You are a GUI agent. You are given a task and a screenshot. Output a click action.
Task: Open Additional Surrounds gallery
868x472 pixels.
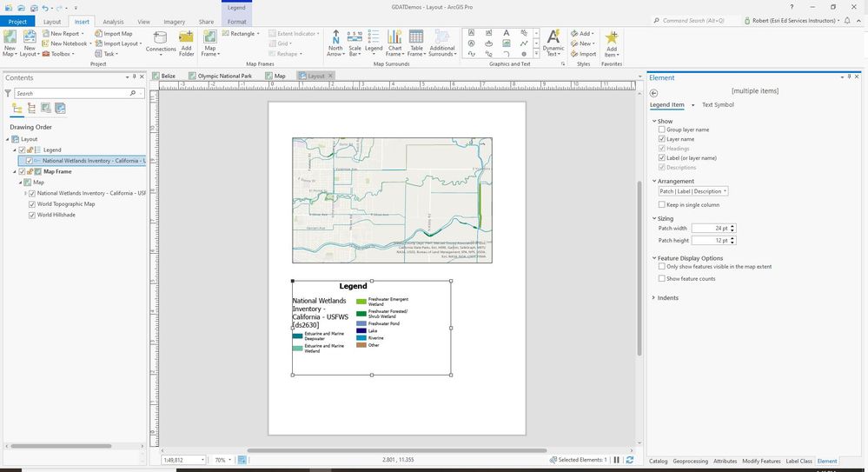click(442, 43)
